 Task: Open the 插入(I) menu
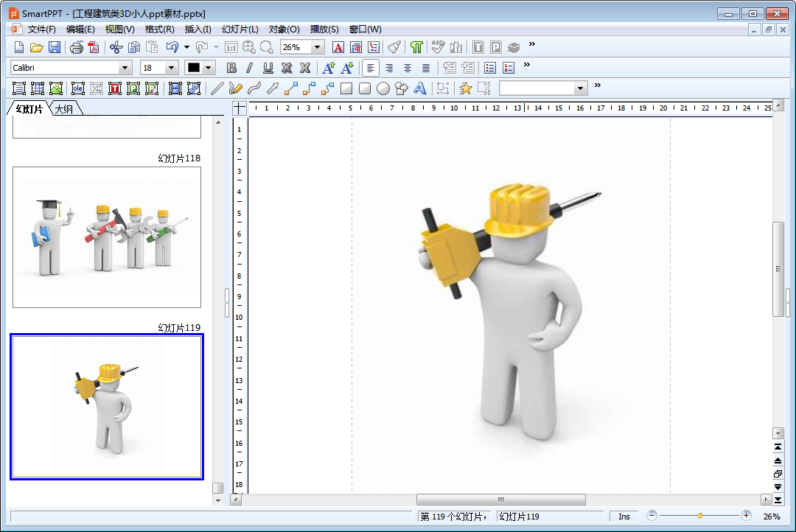point(198,29)
